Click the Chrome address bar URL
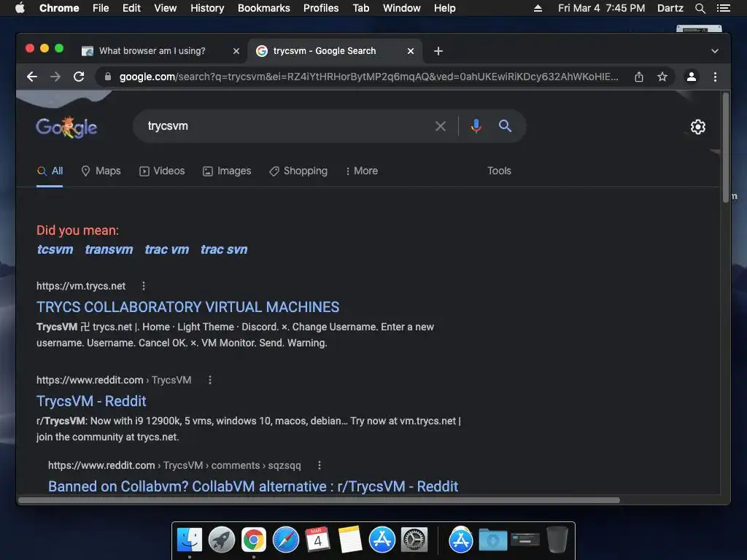 (368, 77)
